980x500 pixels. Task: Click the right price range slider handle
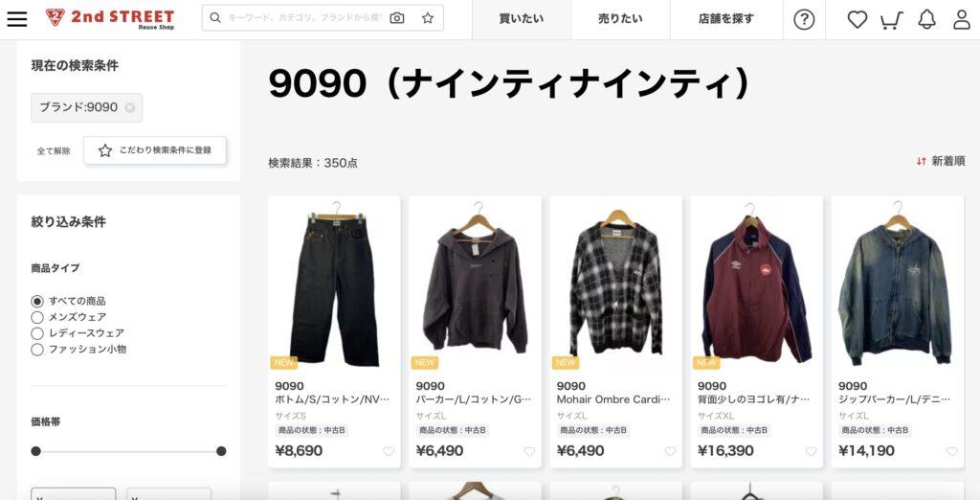coord(221,451)
